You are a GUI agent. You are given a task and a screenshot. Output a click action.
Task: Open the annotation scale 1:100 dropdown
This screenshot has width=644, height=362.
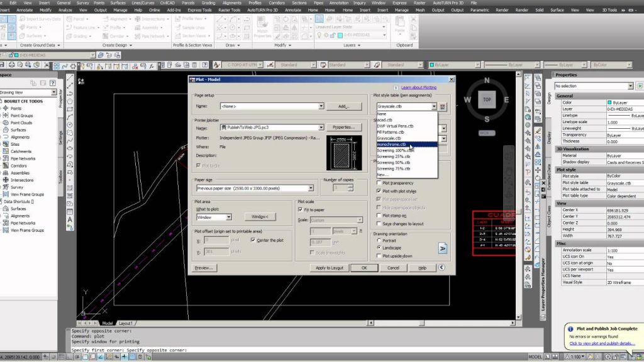tap(577, 357)
